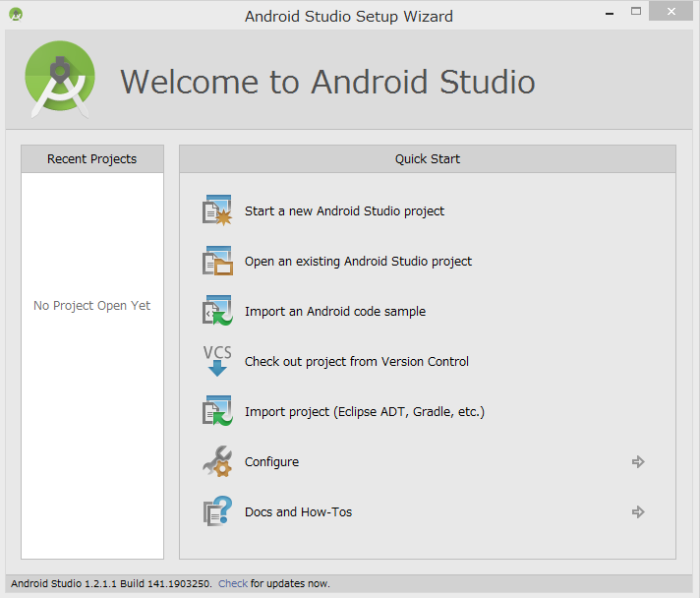Image resolution: width=700 pixels, height=598 pixels.
Task: Click the Quick Start header
Action: click(428, 159)
